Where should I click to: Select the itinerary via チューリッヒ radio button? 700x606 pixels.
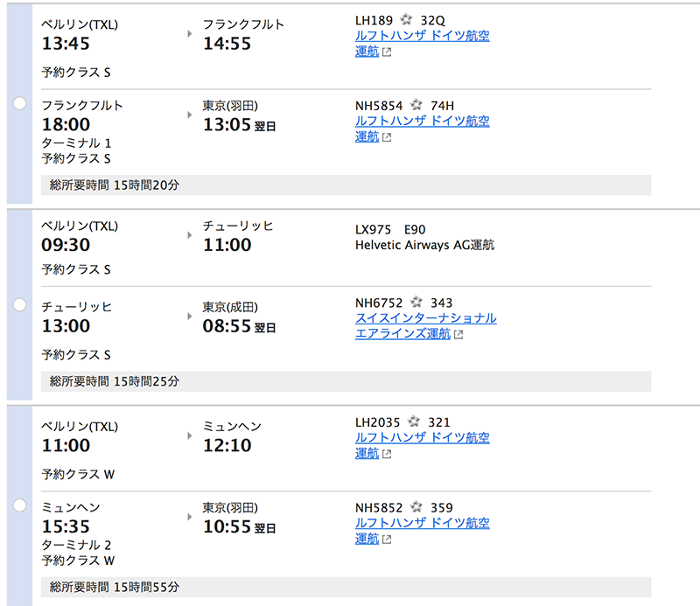tap(19, 304)
